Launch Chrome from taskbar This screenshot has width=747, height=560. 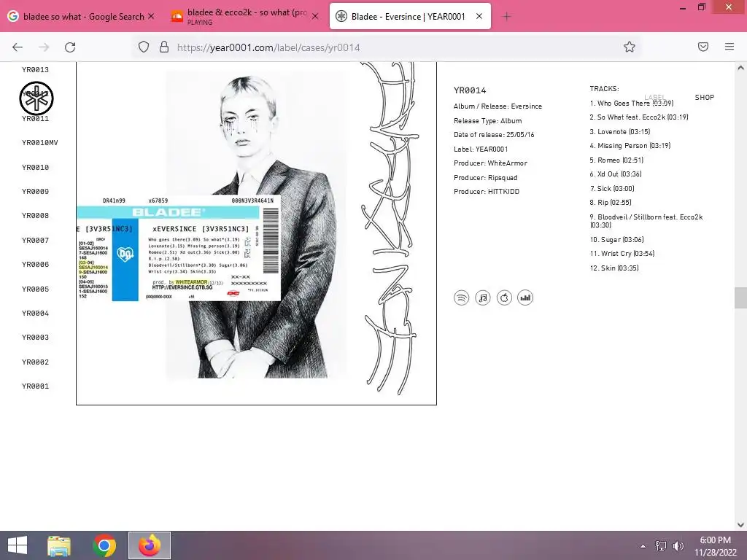coord(104,545)
